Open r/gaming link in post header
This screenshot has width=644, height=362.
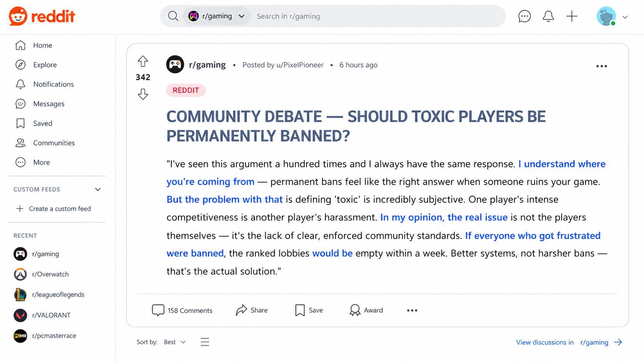click(x=207, y=65)
